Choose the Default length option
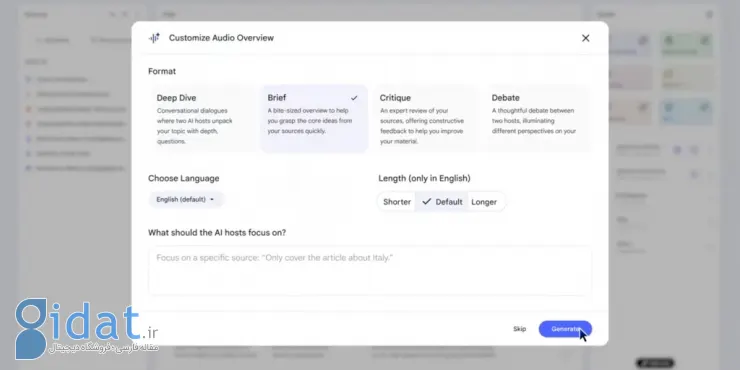740x370 pixels. pyautogui.click(x=442, y=202)
